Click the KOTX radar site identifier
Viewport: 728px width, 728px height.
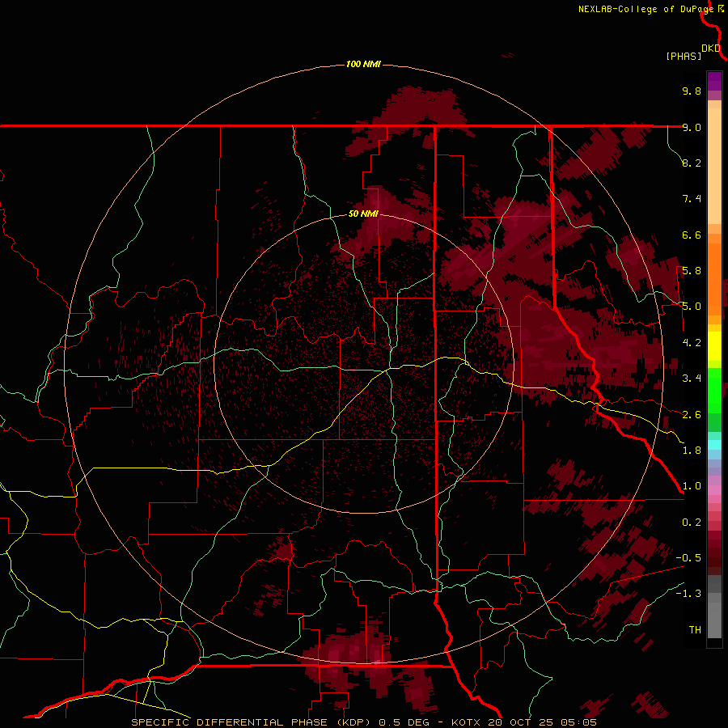point(467,722)
